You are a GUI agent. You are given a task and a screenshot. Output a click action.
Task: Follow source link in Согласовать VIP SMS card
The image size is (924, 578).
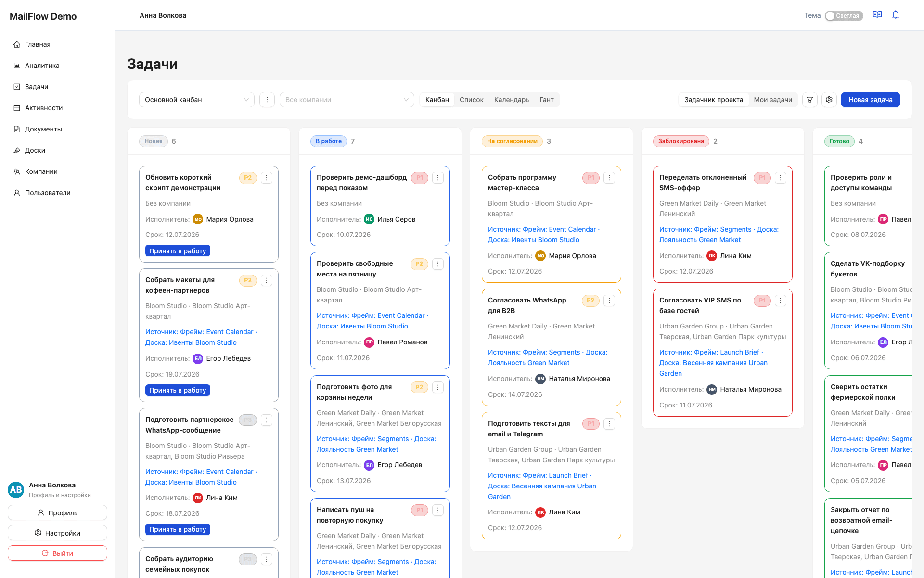pyautogui.click(x=713, y=363)
